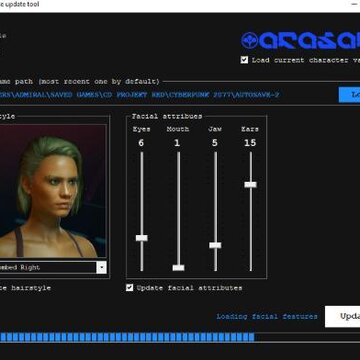Image resolution: width=360 pixels, height=360 pixels.
Task: Minimize the update tool window
Action: click(354, 4)
